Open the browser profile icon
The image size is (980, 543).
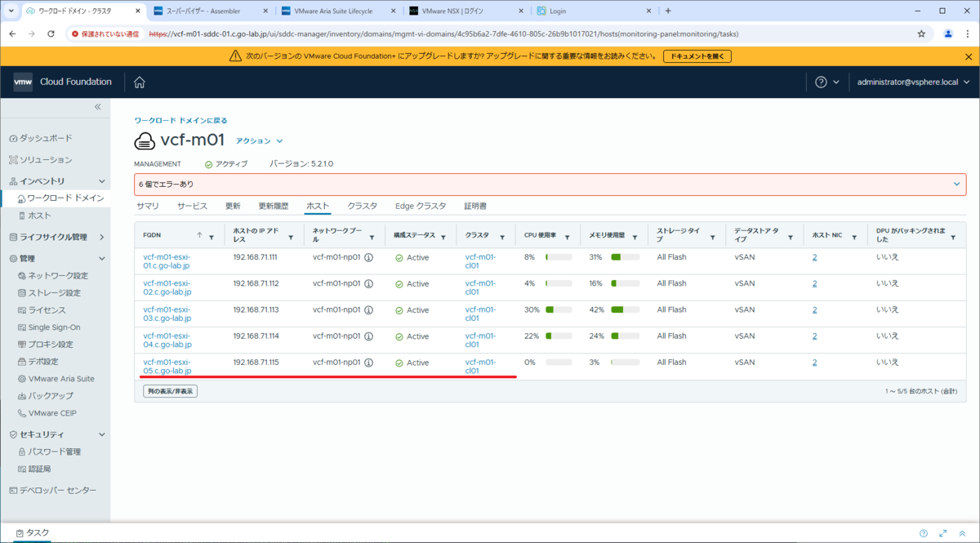[x=948, y=34]
